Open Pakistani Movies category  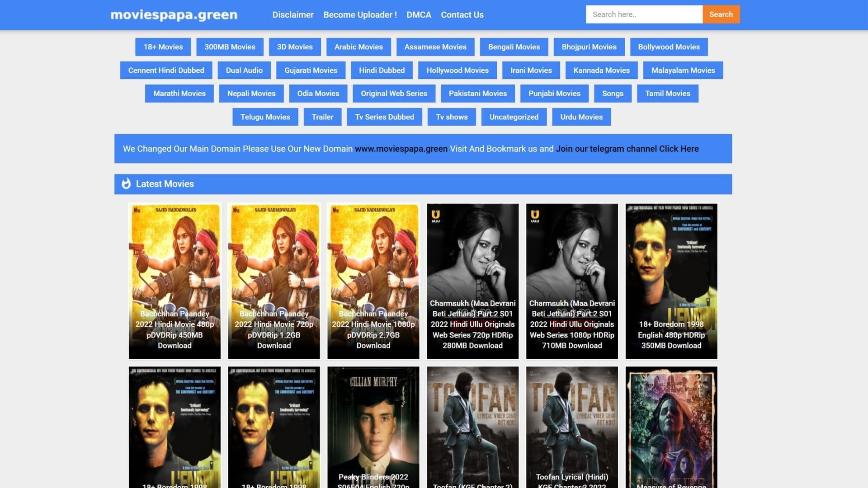pos(478,94)
